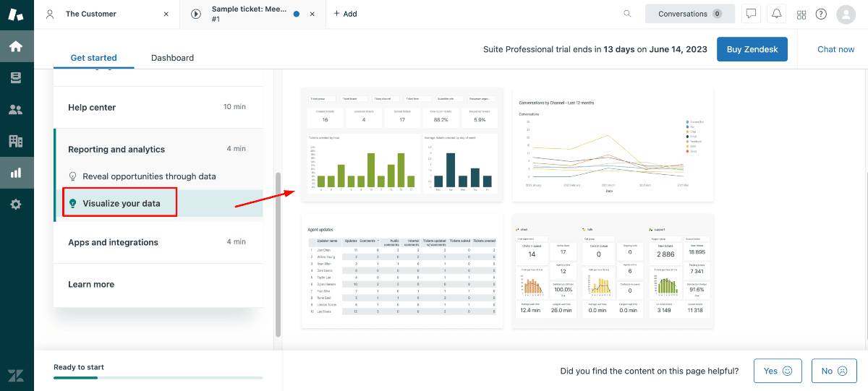Open Organizations icon in left sidebar
868x391 pixels.
click(x=16, y=141)
